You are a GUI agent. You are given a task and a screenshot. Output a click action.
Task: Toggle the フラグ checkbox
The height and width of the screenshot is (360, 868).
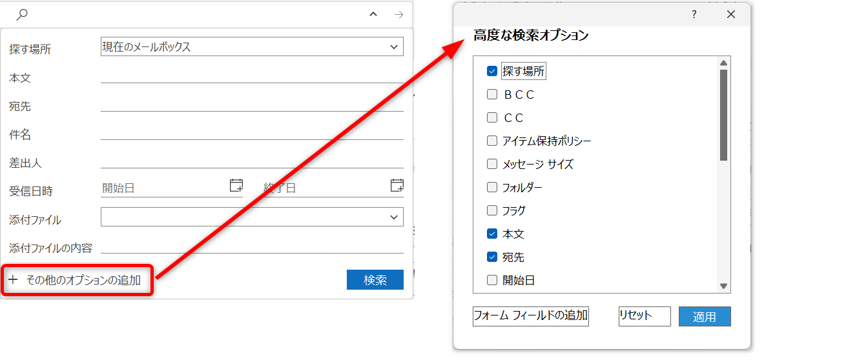492,210
